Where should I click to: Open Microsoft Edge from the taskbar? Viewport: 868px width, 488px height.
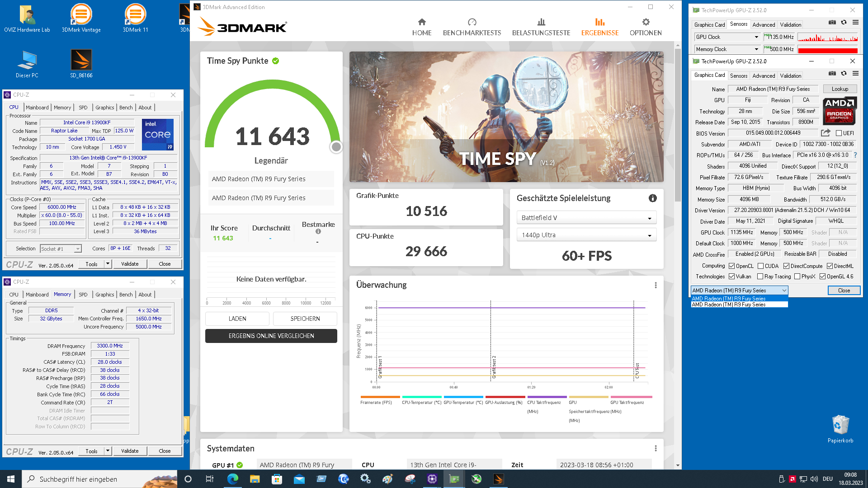[x=233, y=479]
